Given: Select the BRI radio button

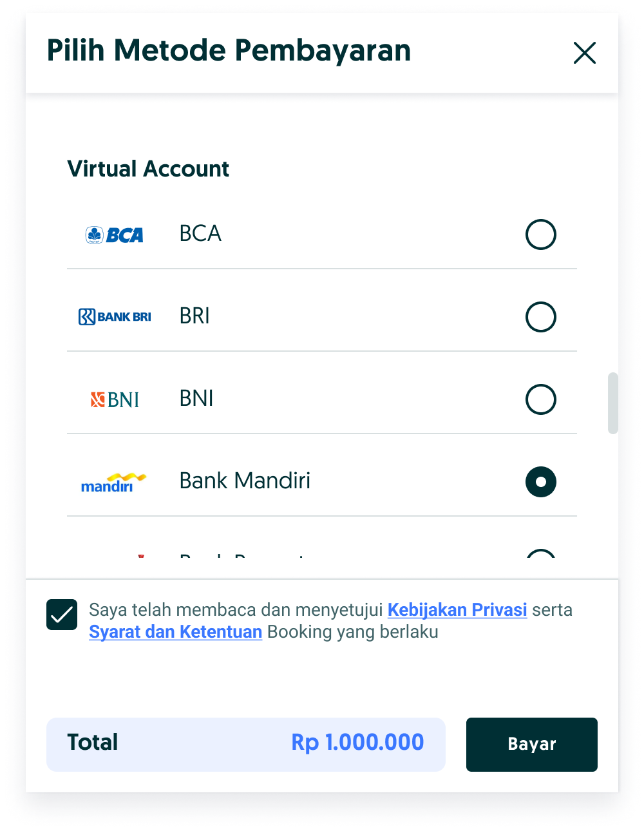Looking at the screenshot, I should click(x=541, y=317).
